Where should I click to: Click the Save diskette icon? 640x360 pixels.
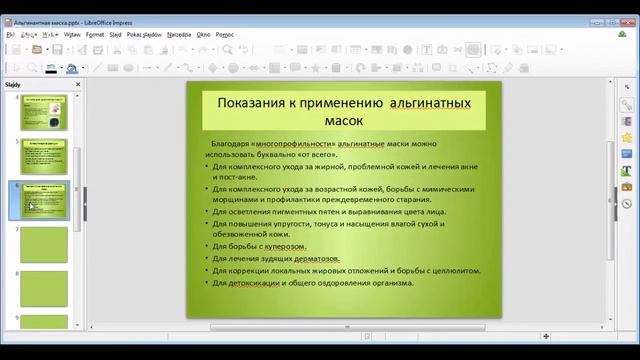58,50
